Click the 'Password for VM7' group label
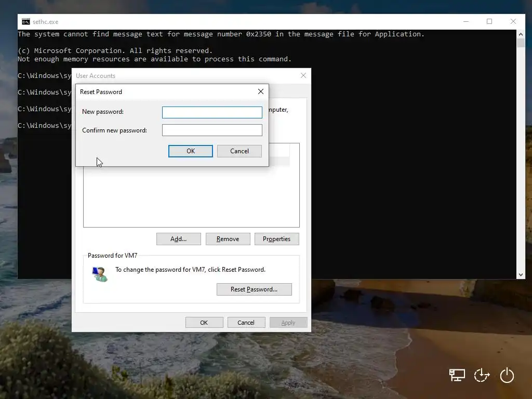532x399 pixels. (112, 256)
